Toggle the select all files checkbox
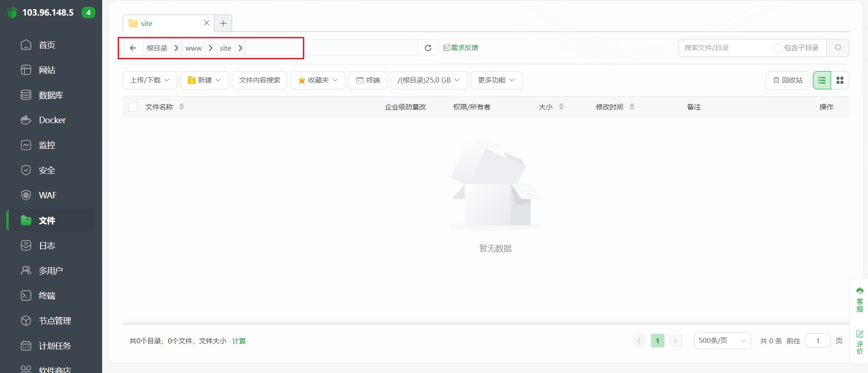The image size is (868, 373). pyautogui.click(x=133, y=107)
